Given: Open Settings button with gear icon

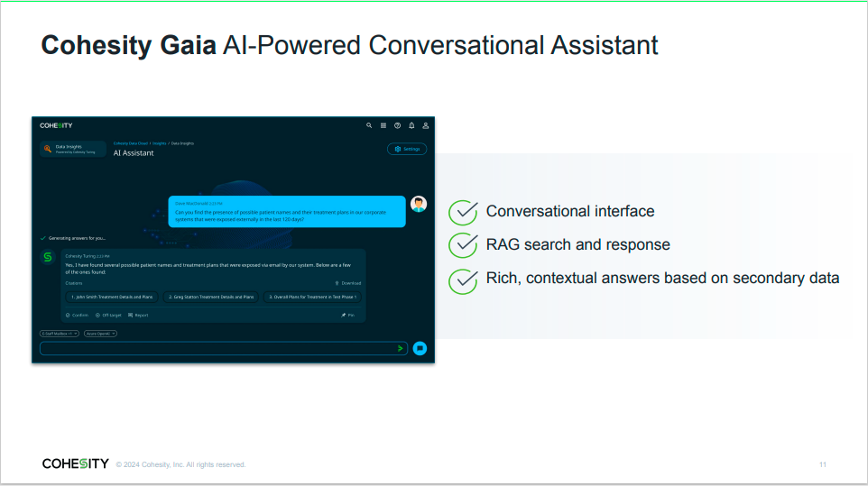Looking at the screenshot, I should click(x=407, y=149).
